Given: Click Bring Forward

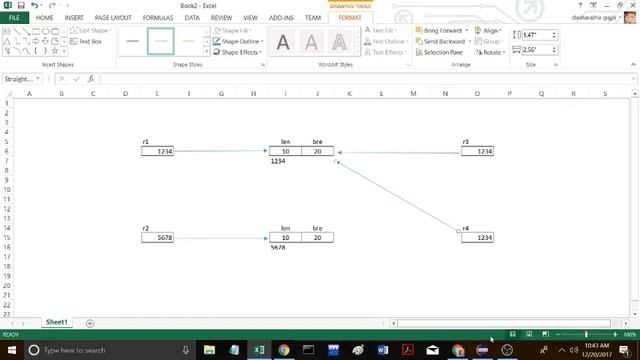Looking at the screenshot, I should click(442, 31).
